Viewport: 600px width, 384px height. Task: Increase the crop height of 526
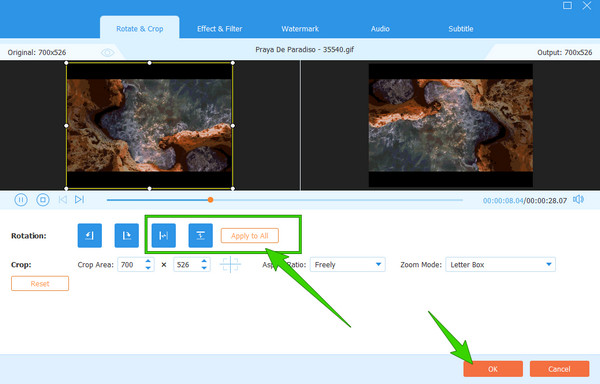pyautogui.click(x=204, y=261)
